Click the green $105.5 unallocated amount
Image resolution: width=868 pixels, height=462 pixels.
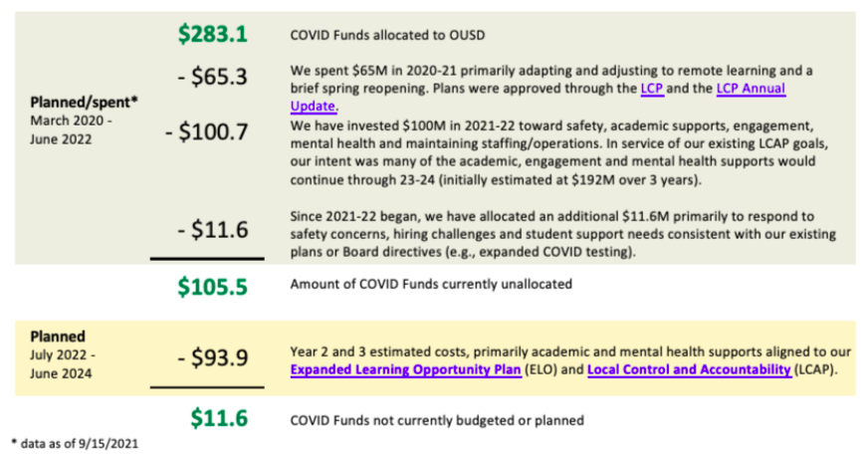(212, 286)
